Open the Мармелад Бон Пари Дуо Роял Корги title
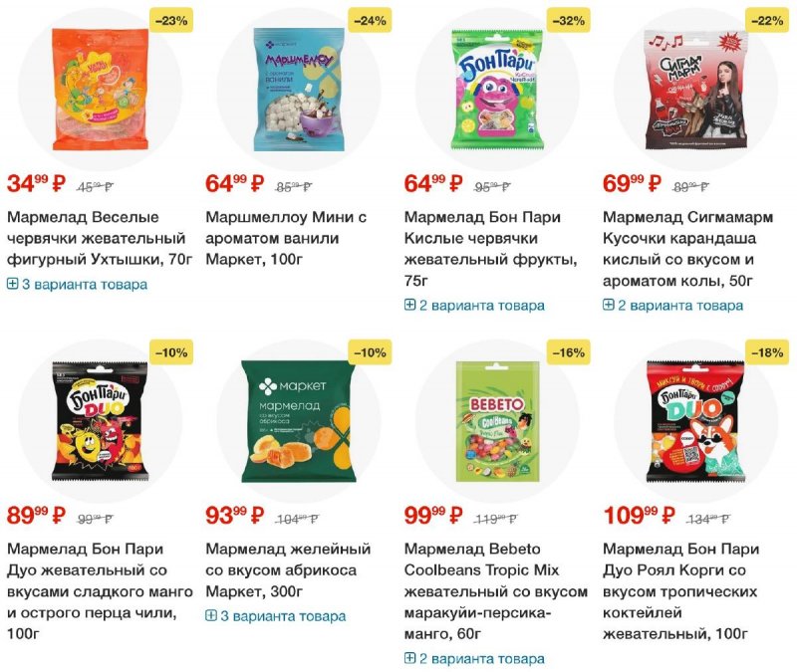Screen dimensions: 797x672 point(681,591)
